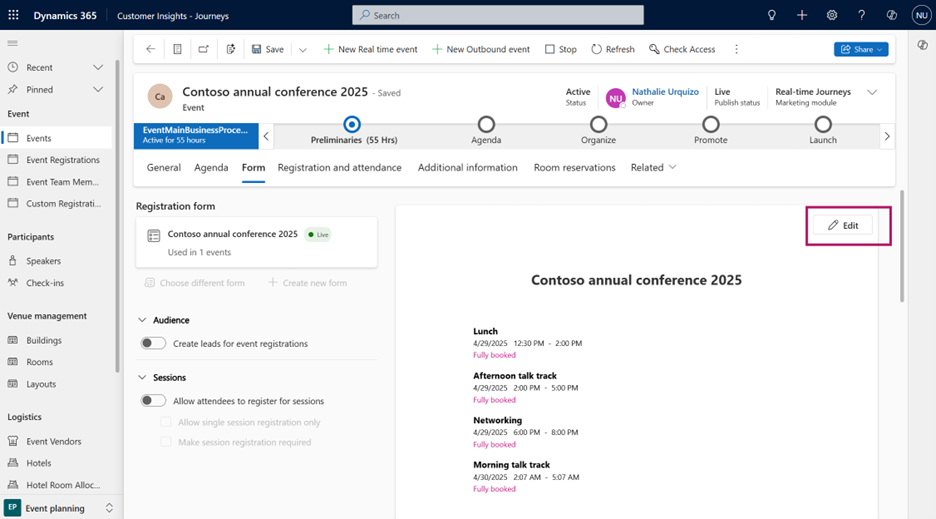Switch to the Registration and attendance tab
This screenshot has width=936, height=519.
point(339,168)
